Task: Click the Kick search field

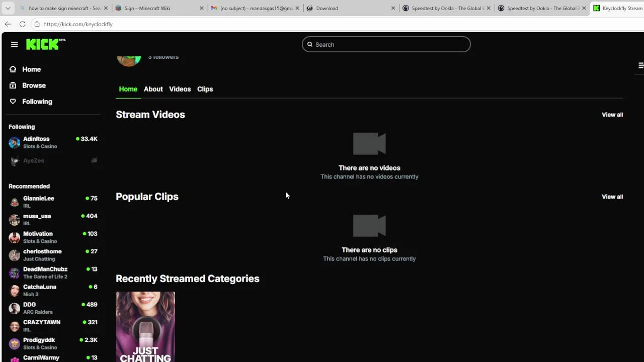Action: [386, 44]
